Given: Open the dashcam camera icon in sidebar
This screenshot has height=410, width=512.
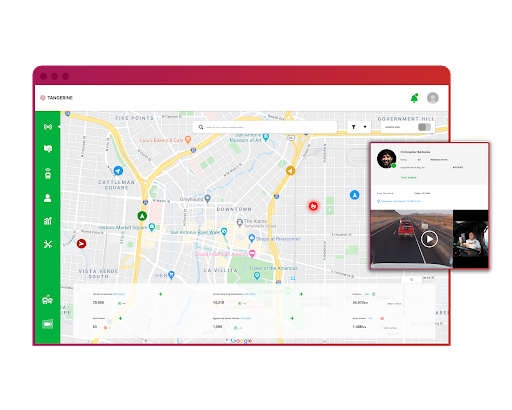Looking at the screenshot, I should pyautogui.click(x=48, y=324).
